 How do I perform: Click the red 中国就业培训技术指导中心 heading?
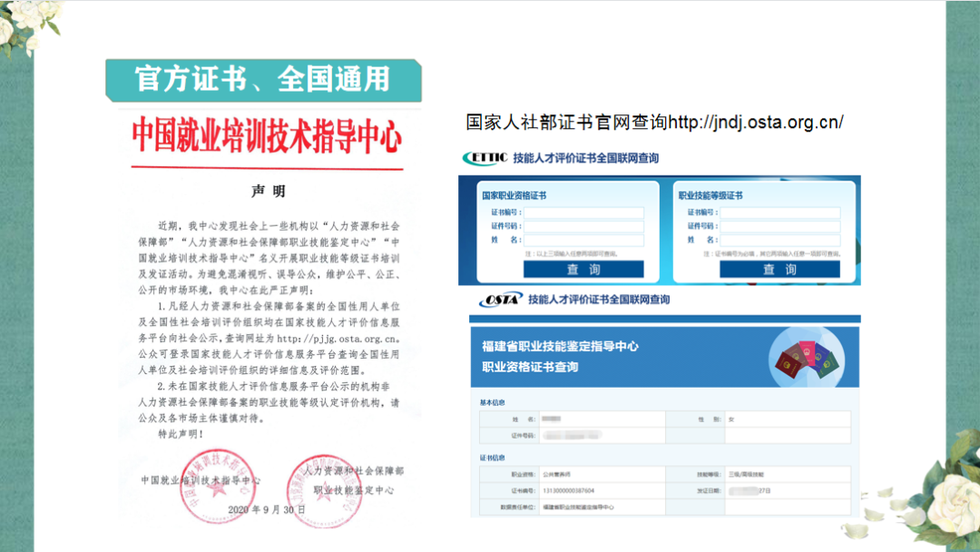(x=267, y=137)
